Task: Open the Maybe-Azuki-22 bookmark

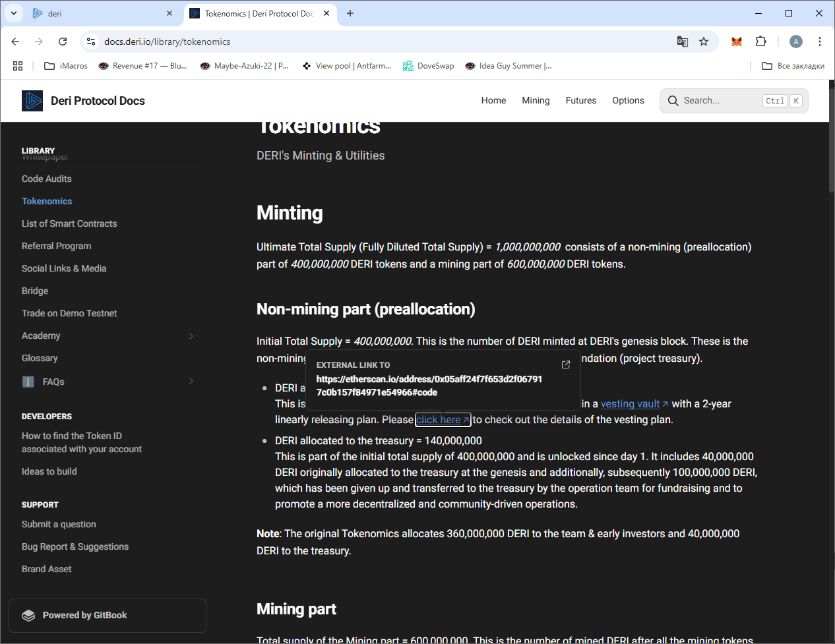Action: pos(244,66)
